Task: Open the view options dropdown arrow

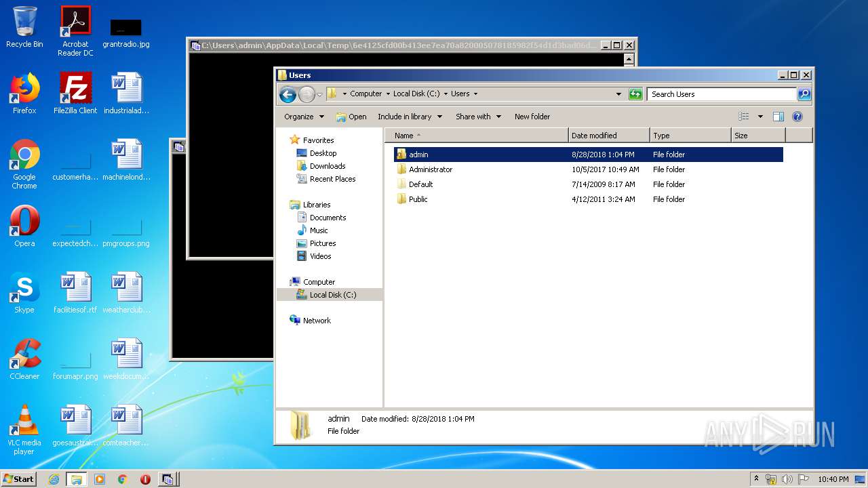Action: point(760,117)
